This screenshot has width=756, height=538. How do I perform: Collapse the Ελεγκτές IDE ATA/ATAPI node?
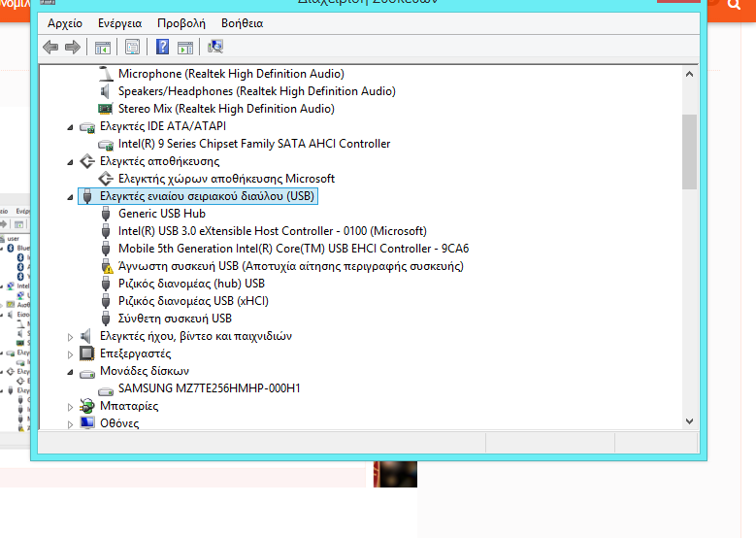(x=70, y=127)
